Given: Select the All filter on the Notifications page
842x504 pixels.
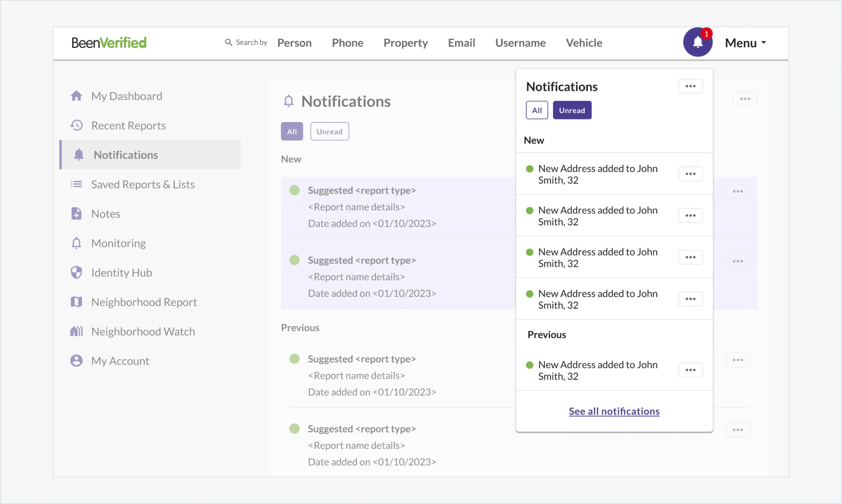Looking at the screenshot, I should click(292, 132).
